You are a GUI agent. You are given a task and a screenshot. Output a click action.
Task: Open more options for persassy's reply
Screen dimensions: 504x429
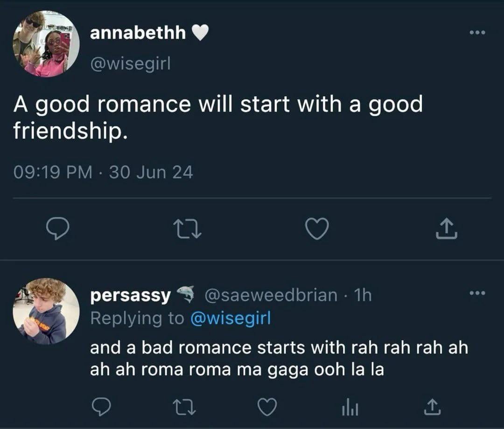(x=477, y=293)
